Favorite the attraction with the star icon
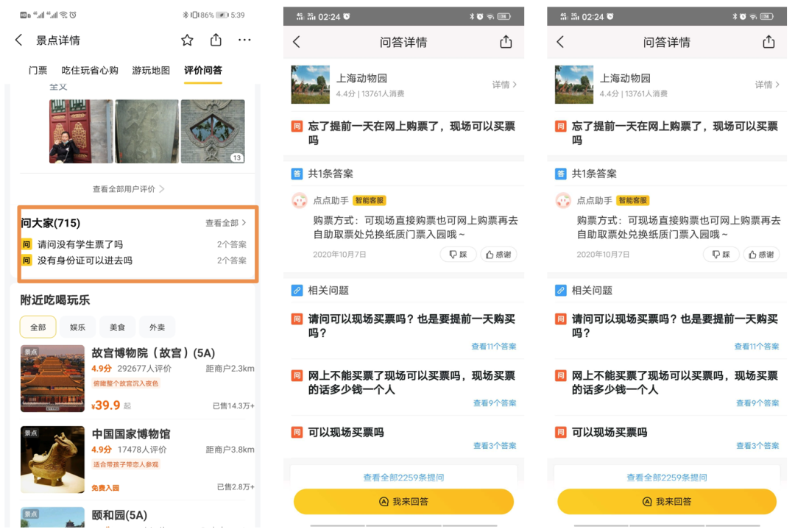This screenshot has width=795, height=532. pyautogui.click(x=187, y=40)
